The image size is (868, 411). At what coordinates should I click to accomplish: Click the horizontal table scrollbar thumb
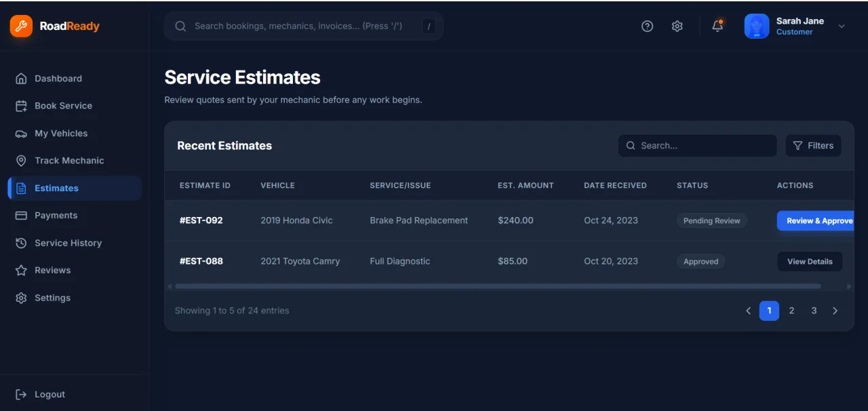coord(498,286)
